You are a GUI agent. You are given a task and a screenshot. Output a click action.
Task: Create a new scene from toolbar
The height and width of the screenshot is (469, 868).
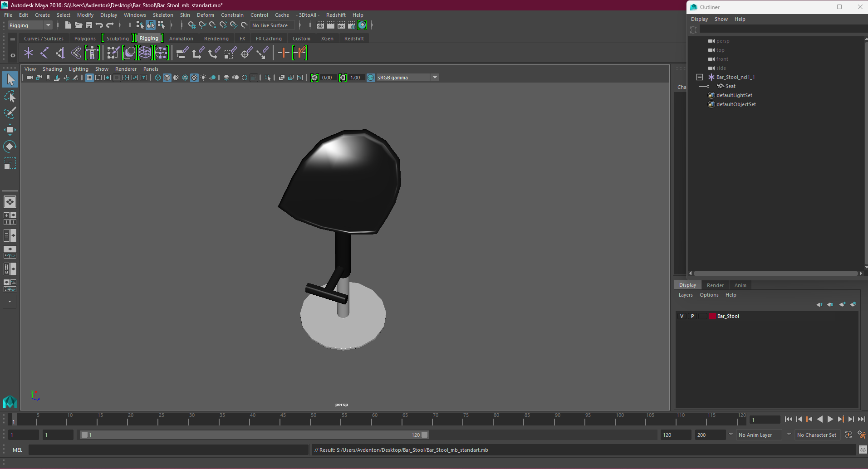(68, 25)
